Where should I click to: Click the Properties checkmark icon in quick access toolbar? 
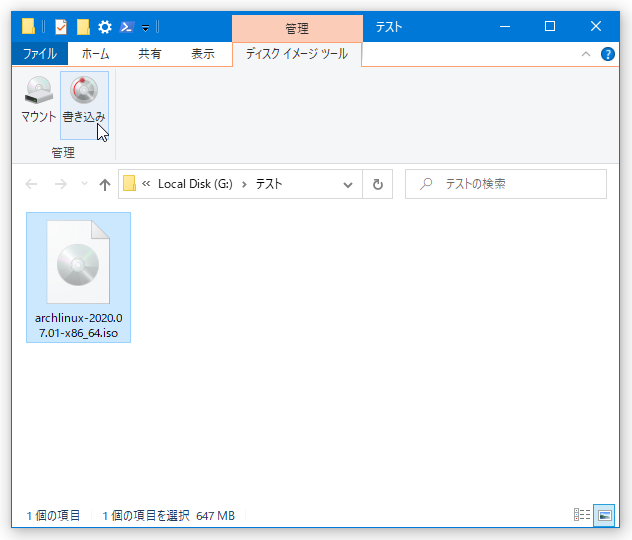[61, 27]
